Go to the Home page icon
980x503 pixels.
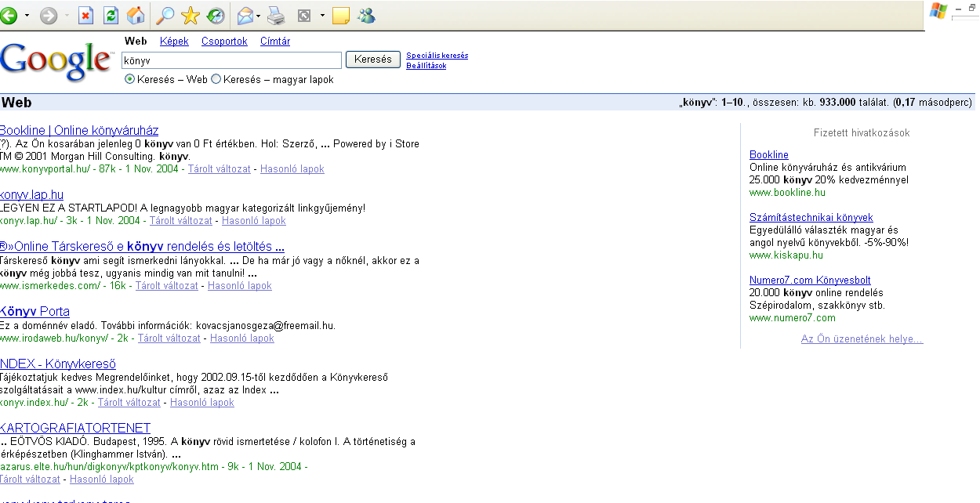click(136, 15)
